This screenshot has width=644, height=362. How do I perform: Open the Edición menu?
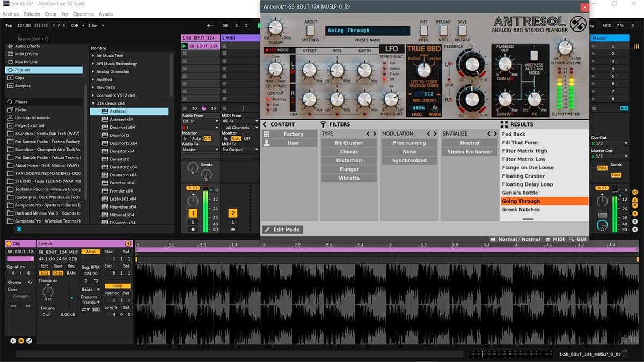(32, 14)
